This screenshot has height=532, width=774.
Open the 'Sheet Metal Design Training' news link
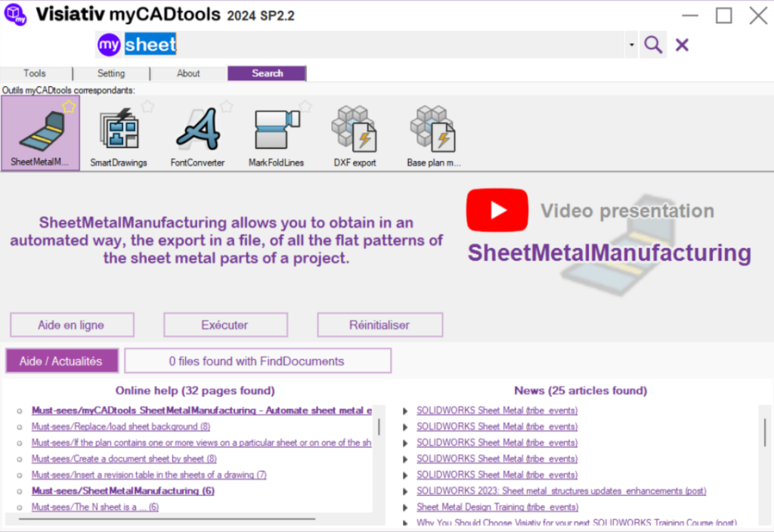497,507
